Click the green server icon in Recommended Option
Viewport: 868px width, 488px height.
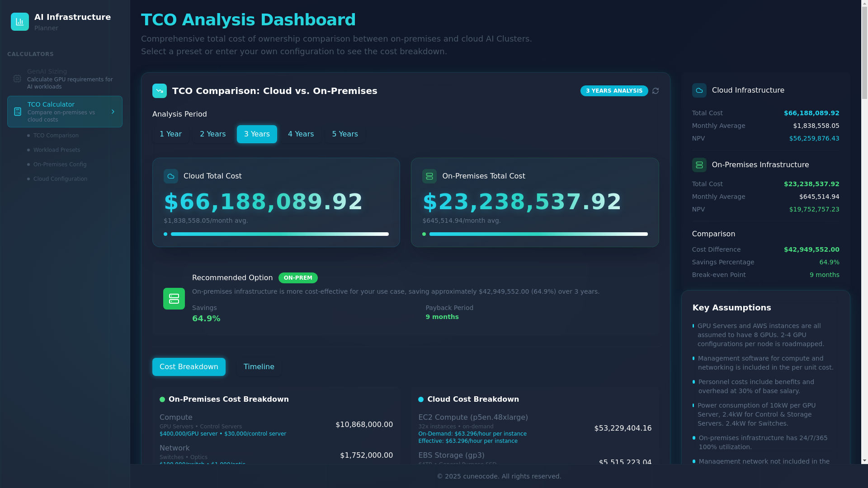click(174, 299)
